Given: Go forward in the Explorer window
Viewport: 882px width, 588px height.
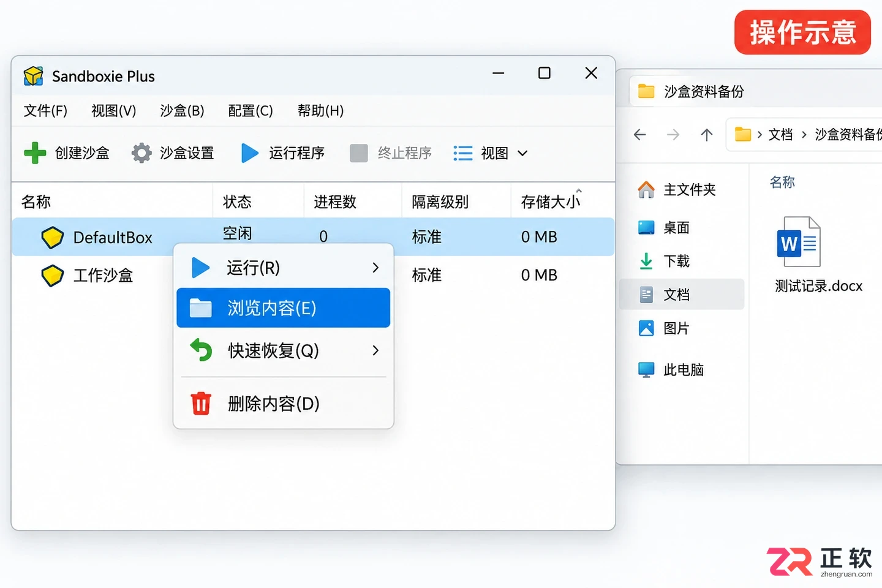Looking at the screenshot, I should pyautogui.click(x=673, y=135).
